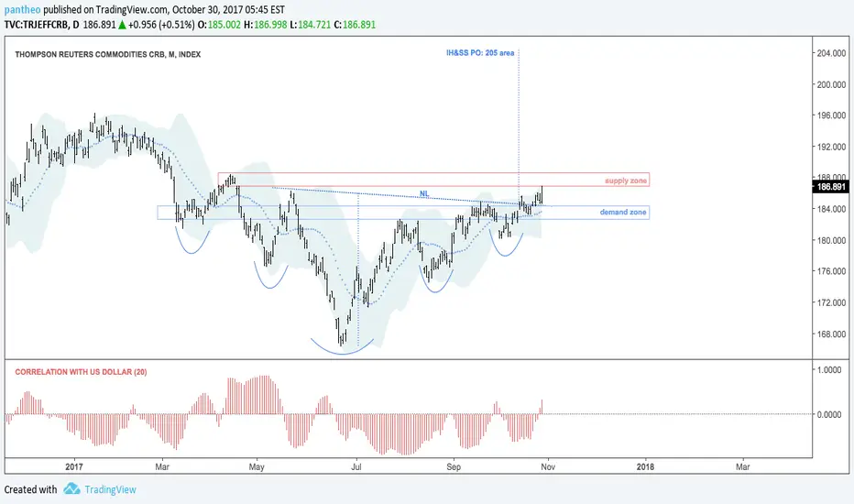Click the open value O:185.002
Viewport: 854px width, 504px height.
pyautogui.click(x=218, y=25)
